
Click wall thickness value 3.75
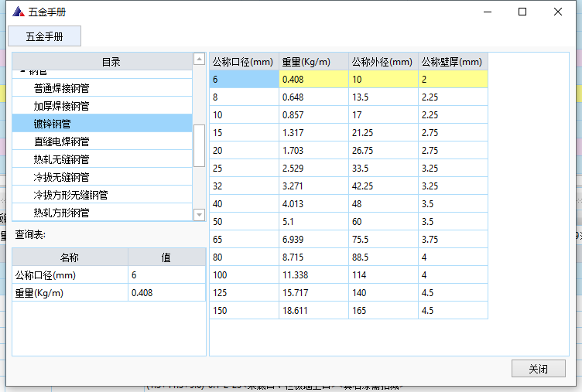(x=454, y=240)
